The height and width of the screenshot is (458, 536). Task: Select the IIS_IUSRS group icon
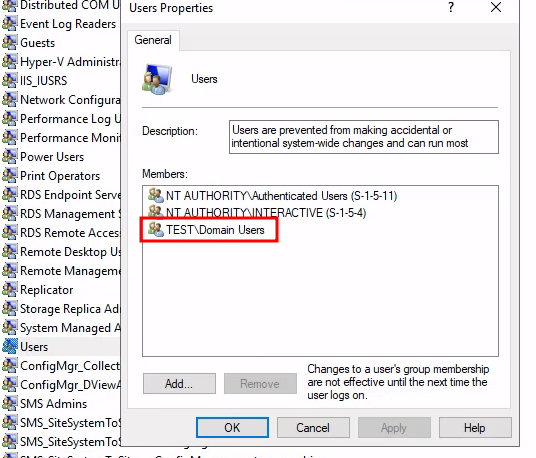tap(9, 80)
